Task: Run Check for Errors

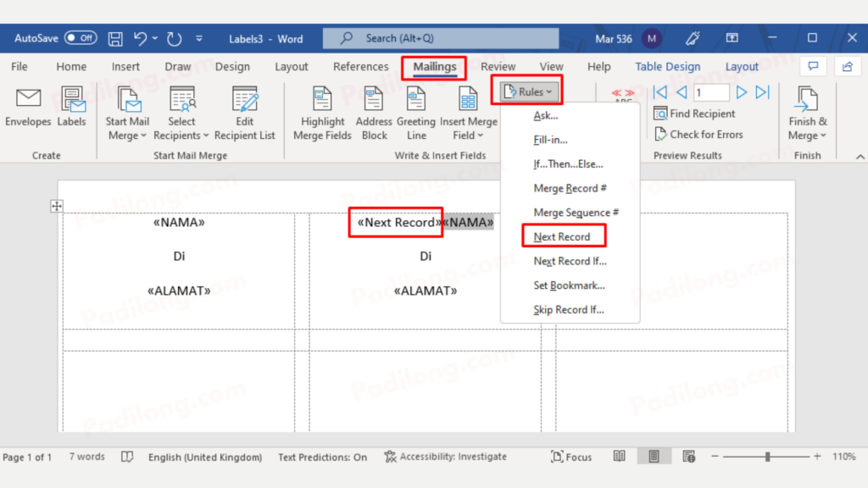Action: (x=700, y=134)
